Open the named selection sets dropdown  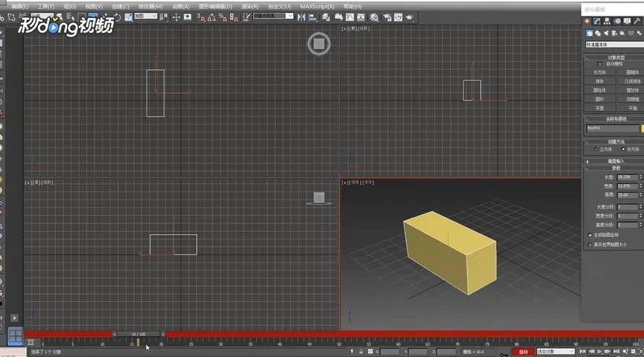click(273, 16)
